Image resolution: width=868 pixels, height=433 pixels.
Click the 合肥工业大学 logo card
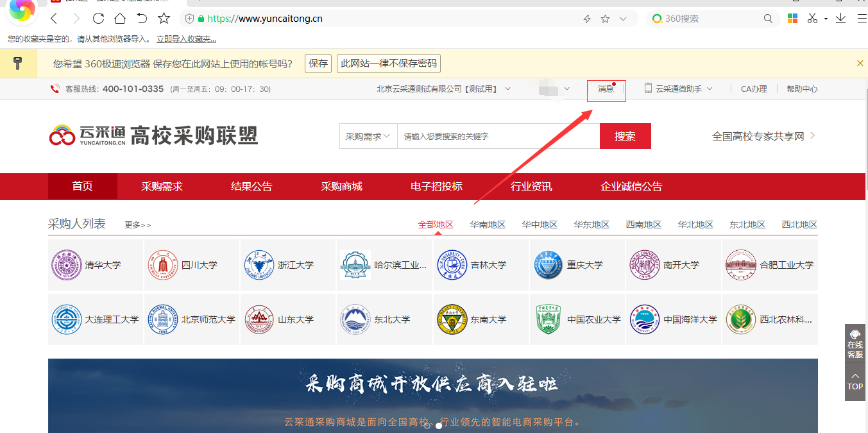770,265
